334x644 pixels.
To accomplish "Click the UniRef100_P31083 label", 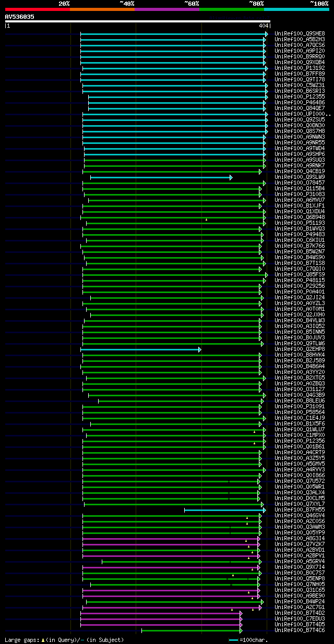I will coord(300,194).
